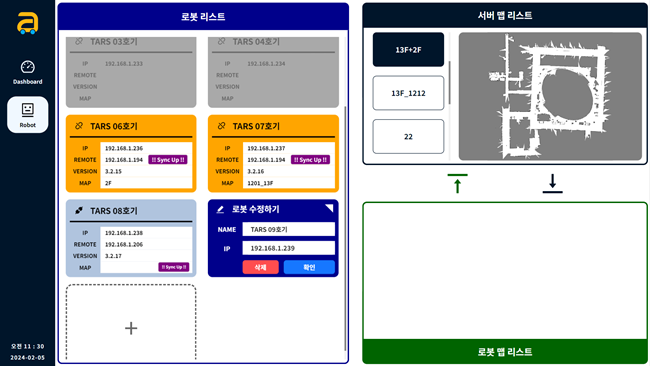Edit the NAME field TARS 09호기
This screenshot has height=366, width=650.
tap(289, 229)
